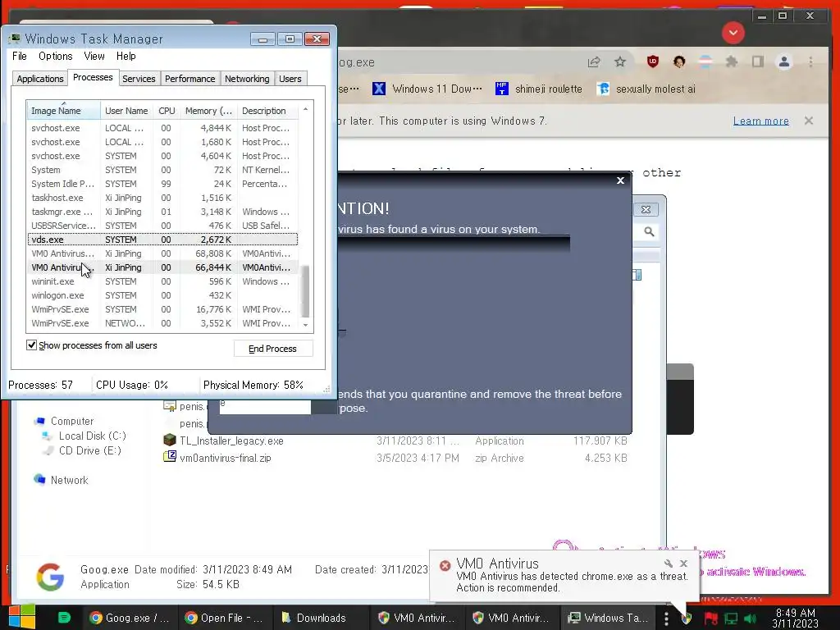Switch to Open File Chrome taskbar button

tap(225, 618)
